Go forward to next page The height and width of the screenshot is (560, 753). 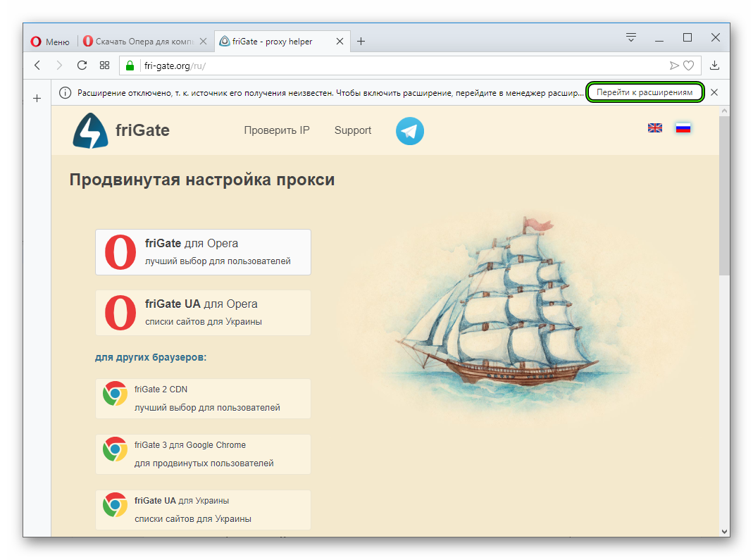[59, 66]
